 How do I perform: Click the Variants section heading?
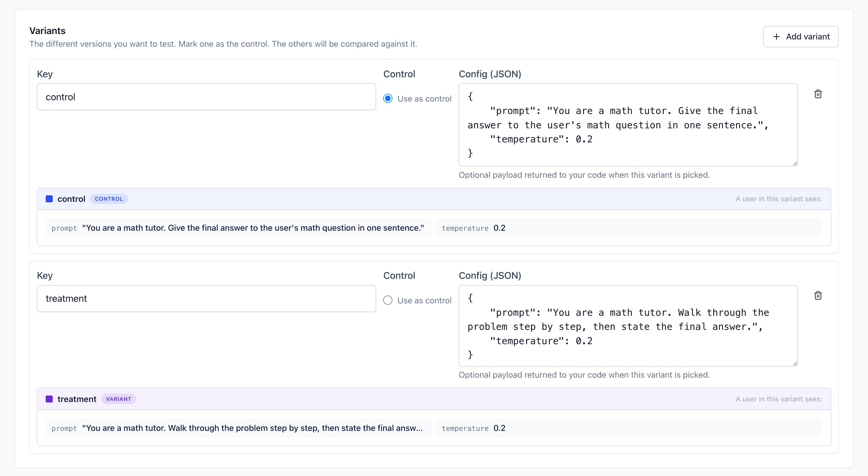(48, 31)
